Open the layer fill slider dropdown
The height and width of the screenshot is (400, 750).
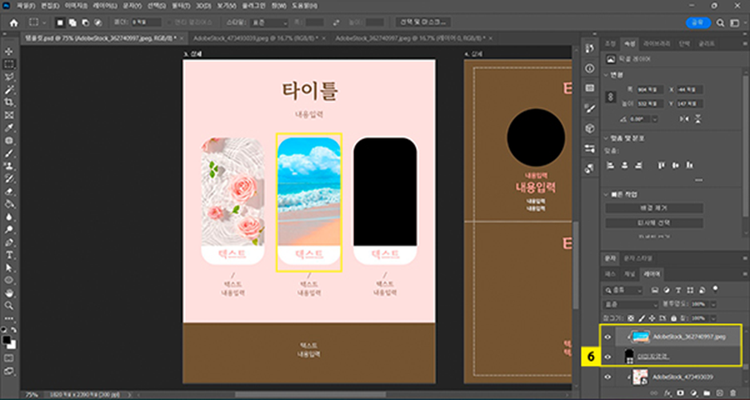tap(714, 318)
